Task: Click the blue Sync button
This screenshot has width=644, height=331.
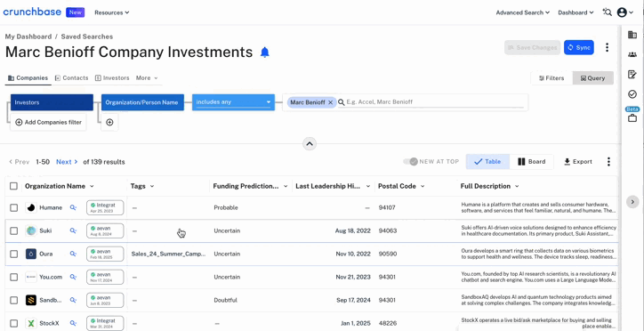Action: (x=579, y=48)
